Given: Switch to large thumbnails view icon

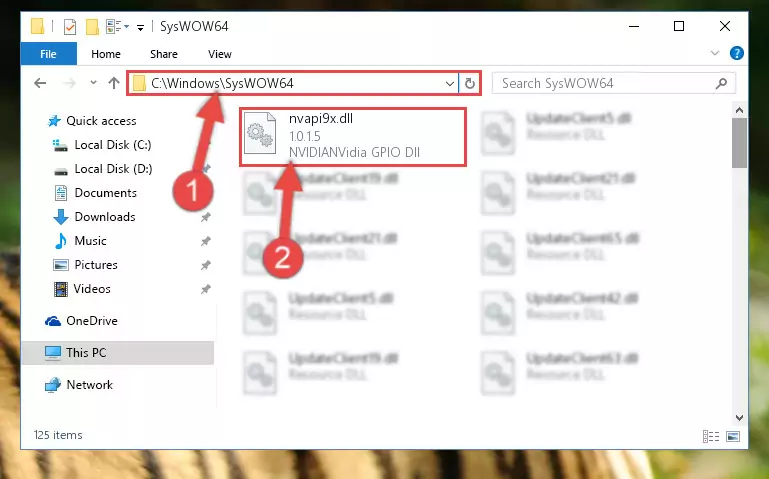Looking at the screenshot, I should point(733,436).
